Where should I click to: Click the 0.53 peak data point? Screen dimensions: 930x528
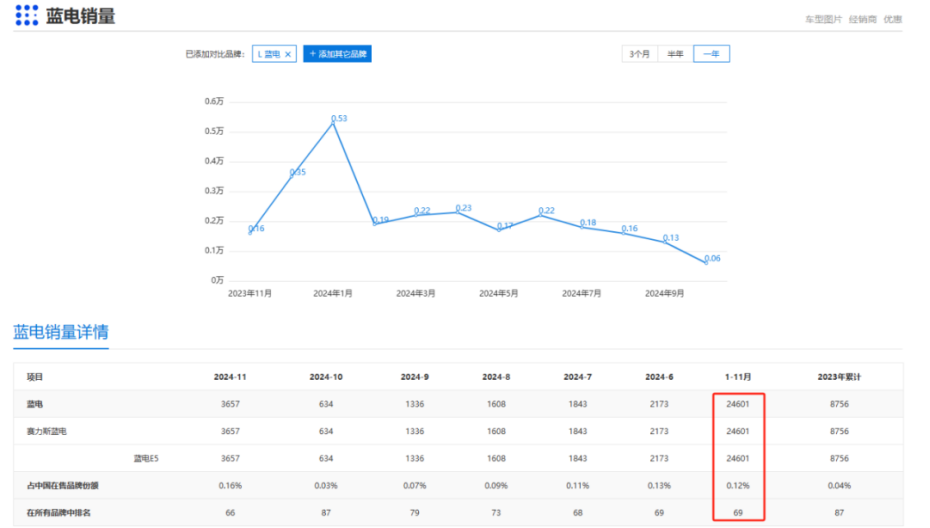[x=333, y=123]
